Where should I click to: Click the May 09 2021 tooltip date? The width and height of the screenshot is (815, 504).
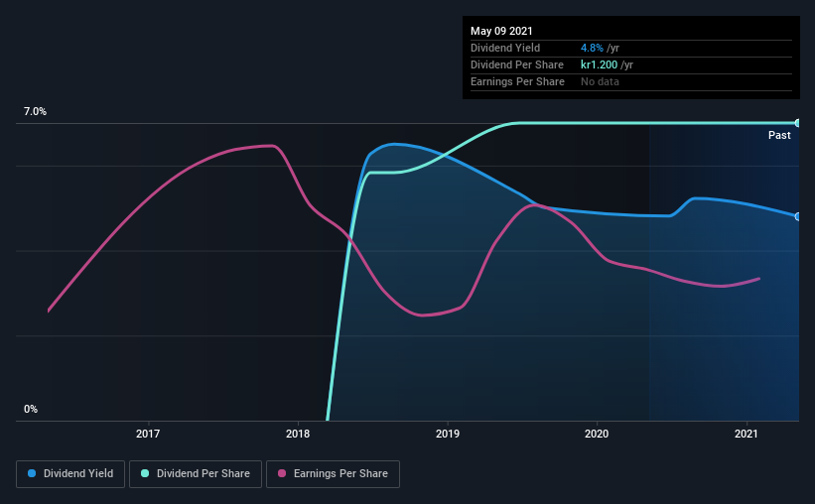(x=501, y=31)
